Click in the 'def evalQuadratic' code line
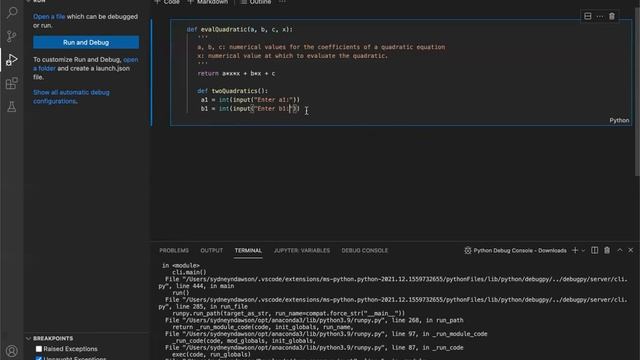Image resolution: width=640 pixels, height=360 pixels. 240,29
